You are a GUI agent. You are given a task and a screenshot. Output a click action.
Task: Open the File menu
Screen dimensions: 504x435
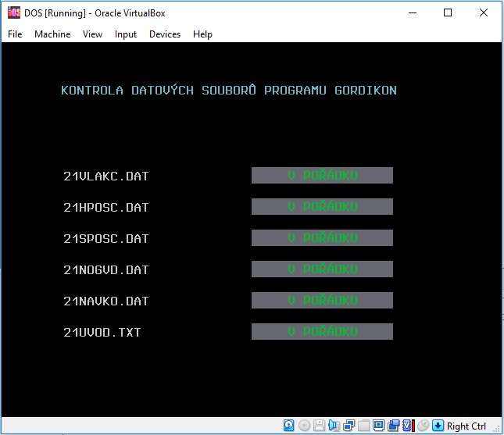(x=15, y=34)
